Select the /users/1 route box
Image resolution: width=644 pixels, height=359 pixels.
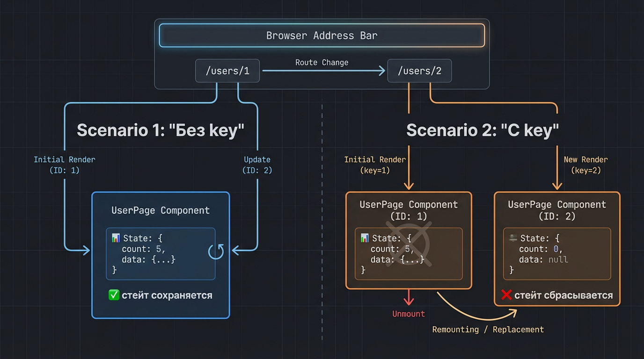coord(227,71)
